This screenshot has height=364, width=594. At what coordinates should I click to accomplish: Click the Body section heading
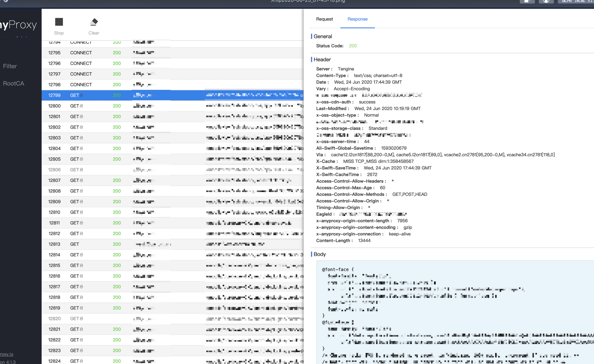pyautogui.click(x=319, y=254)
